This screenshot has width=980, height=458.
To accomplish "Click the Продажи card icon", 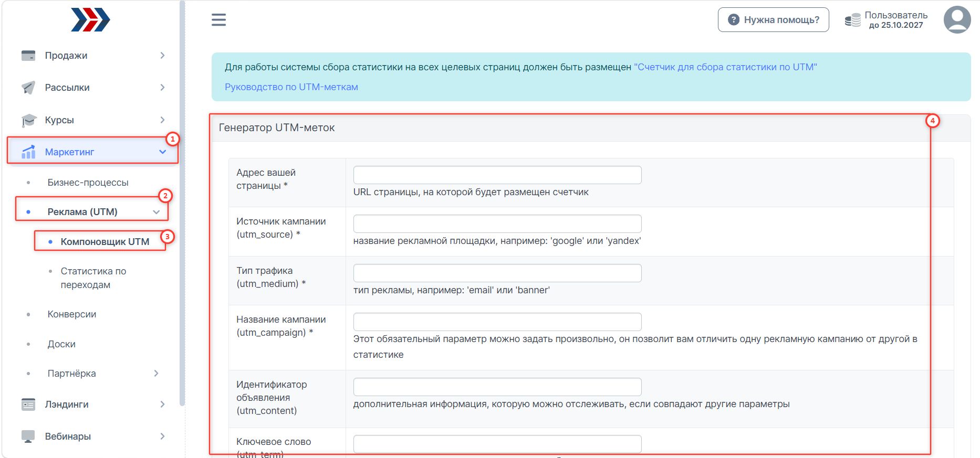I will 28,55.
